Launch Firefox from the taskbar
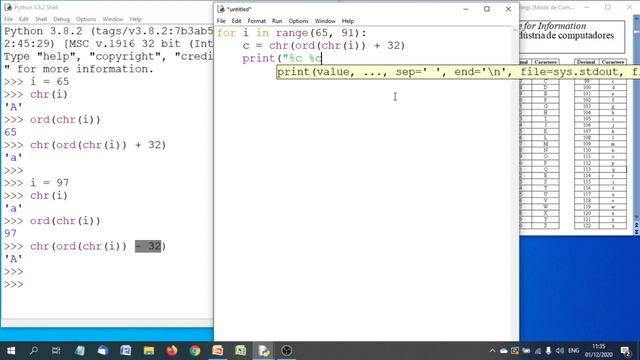This screenshot has width=640, height=360. click(172, 351)
